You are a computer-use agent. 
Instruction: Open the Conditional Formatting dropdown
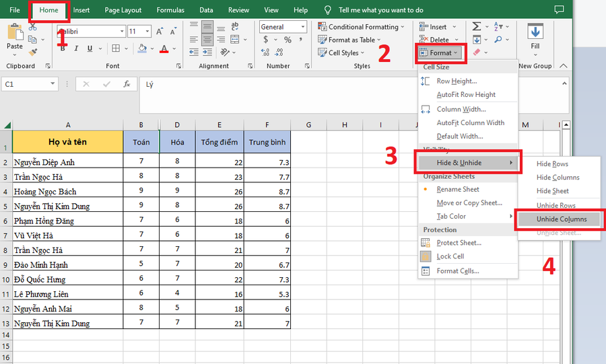361,27
